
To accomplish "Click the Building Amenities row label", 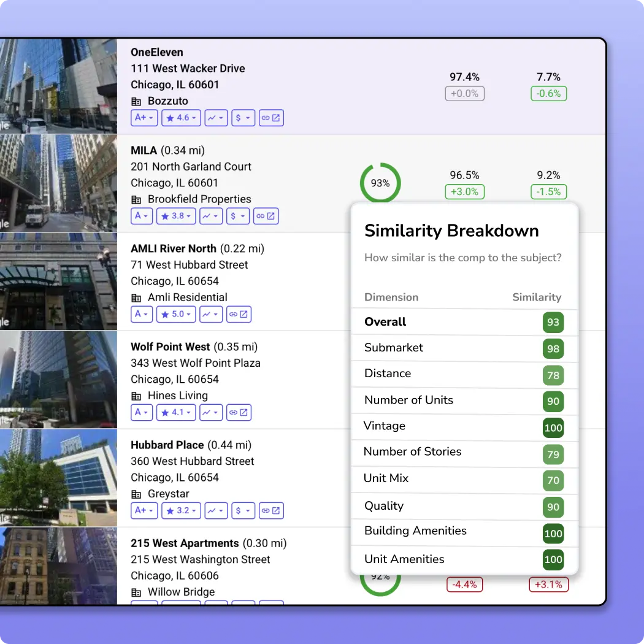I will tap(415, 531).
